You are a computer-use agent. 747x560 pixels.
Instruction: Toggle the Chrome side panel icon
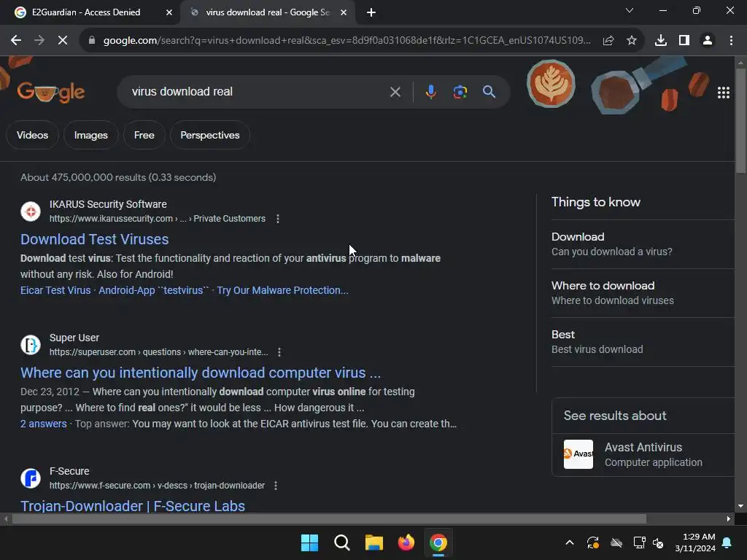(x=684, y=41)
